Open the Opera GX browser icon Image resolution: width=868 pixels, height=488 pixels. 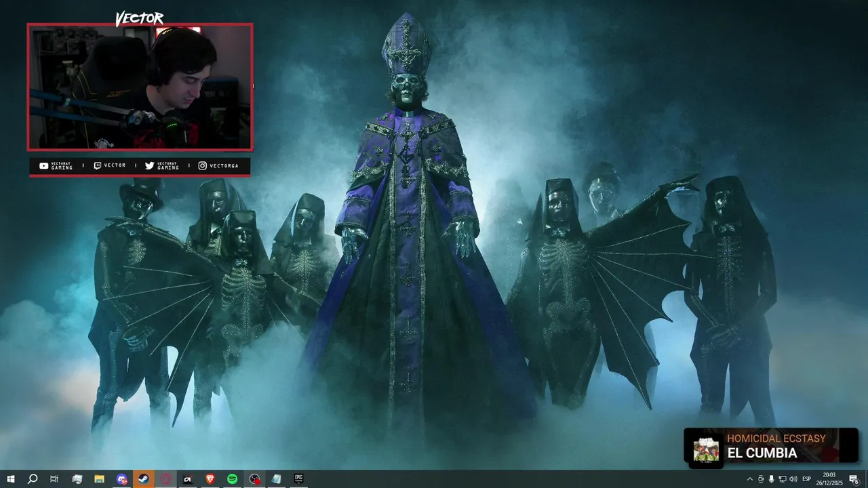[165, 479]
